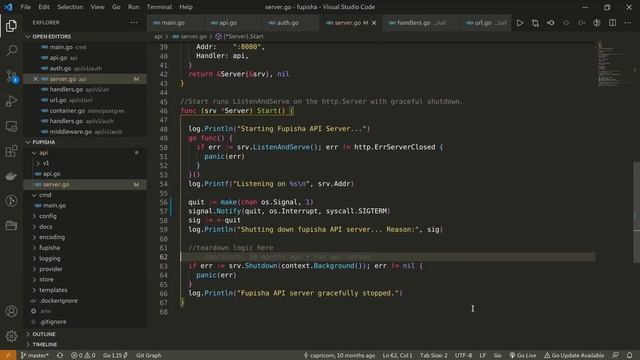Open the Extensions view

point(11,151)
